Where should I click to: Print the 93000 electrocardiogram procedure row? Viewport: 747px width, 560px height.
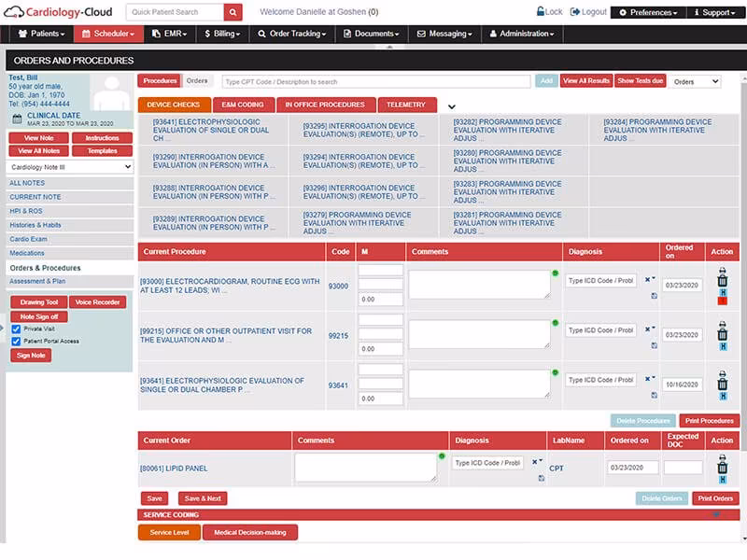pyautogui.click(x=722, y=271)
